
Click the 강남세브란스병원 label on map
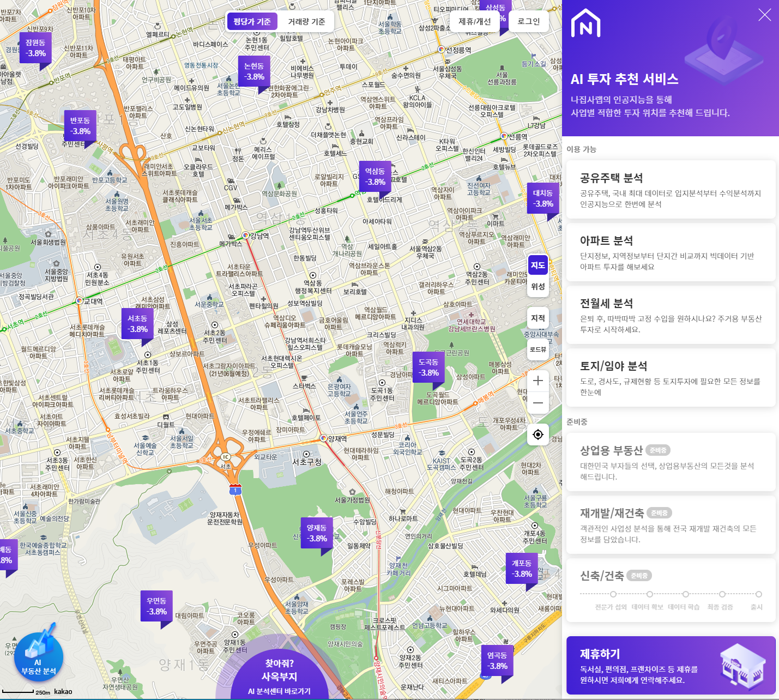472,329
